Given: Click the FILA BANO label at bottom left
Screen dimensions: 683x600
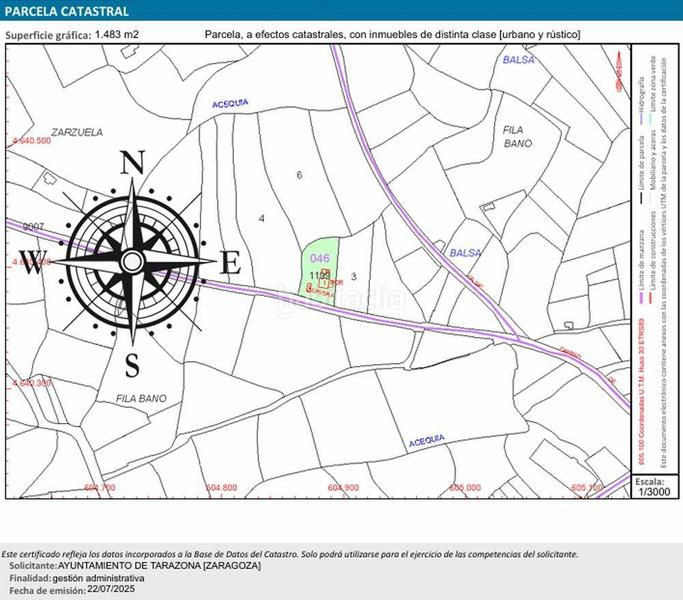Looking at the screenshot, I should point(141,398).
